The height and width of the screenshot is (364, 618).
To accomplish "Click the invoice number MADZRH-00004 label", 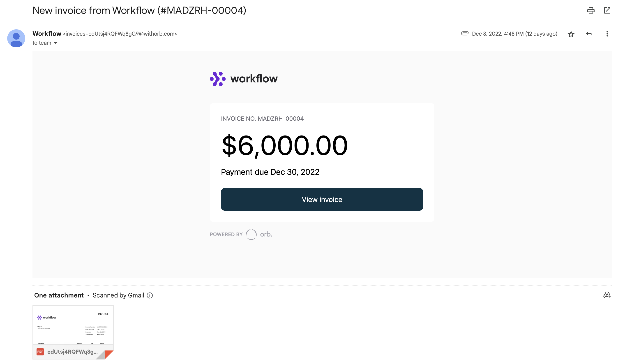I will (262, 118).
